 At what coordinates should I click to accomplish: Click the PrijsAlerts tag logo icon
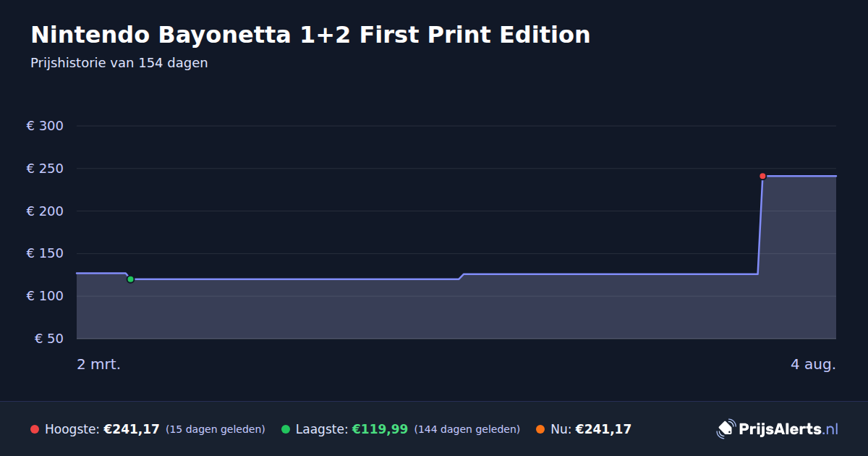point(726,429)
